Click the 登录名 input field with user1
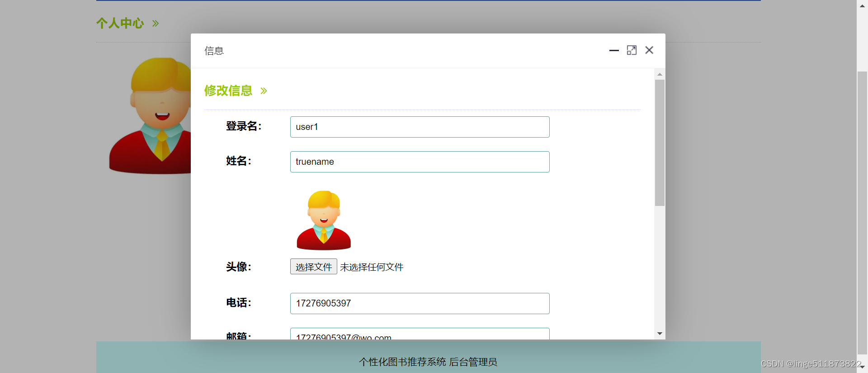 point(420,127)
